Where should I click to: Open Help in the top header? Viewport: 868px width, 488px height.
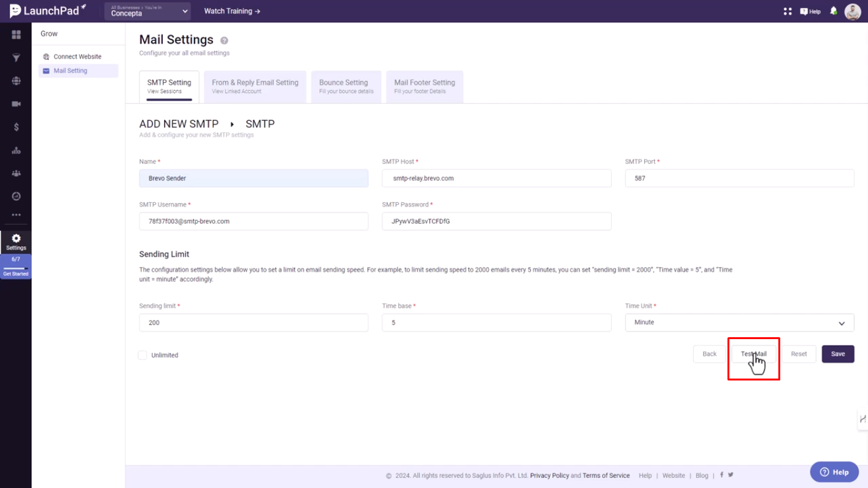tap(810, 11)
